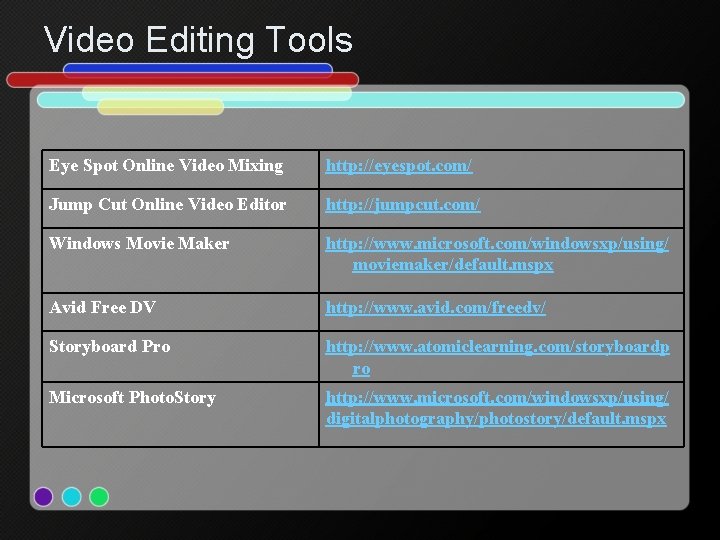Follow the Windows Movie Maker microsoft.com link
Image resolution: width=720 pixels, height=540 pixels.
coord(497,254)
